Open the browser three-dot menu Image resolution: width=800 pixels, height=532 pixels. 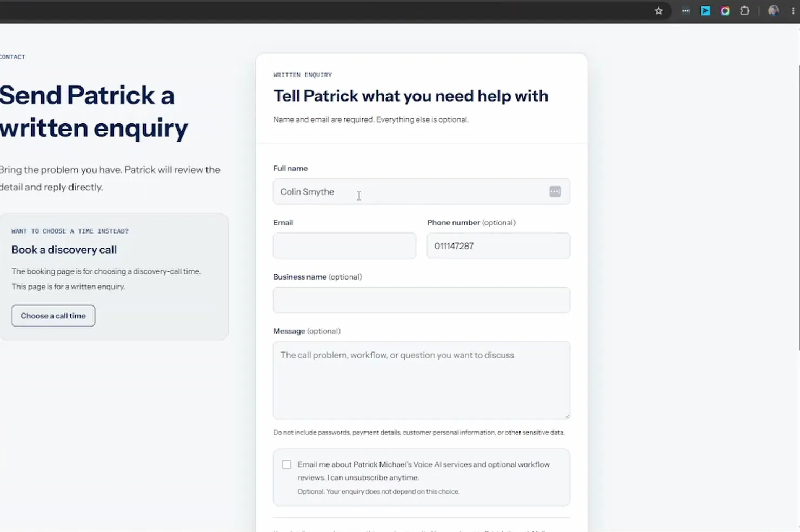tap(793, 11)
